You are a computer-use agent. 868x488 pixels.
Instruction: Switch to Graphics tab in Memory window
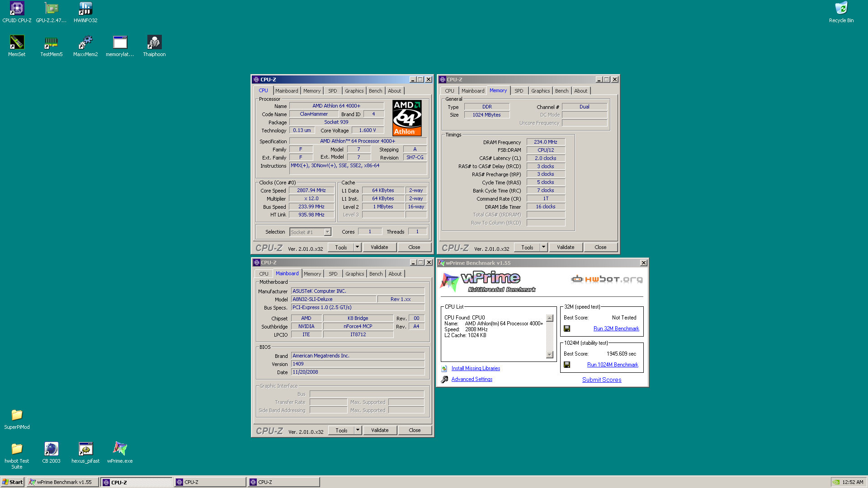click(540, 91)
